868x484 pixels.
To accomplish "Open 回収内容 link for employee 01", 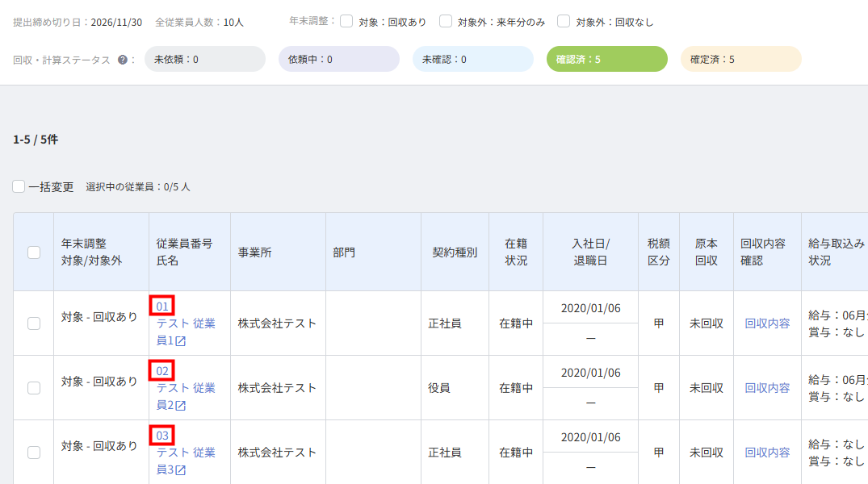I will 767,323.
